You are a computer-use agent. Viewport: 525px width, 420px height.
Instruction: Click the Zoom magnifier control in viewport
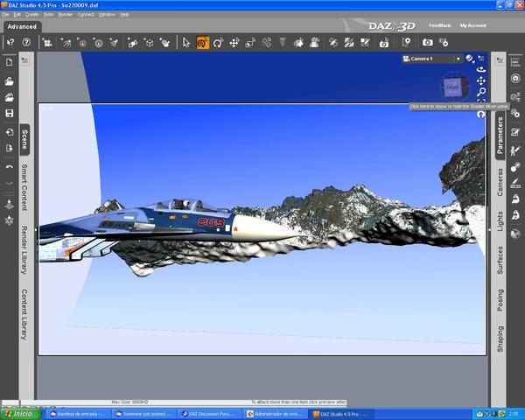[481, 92]
